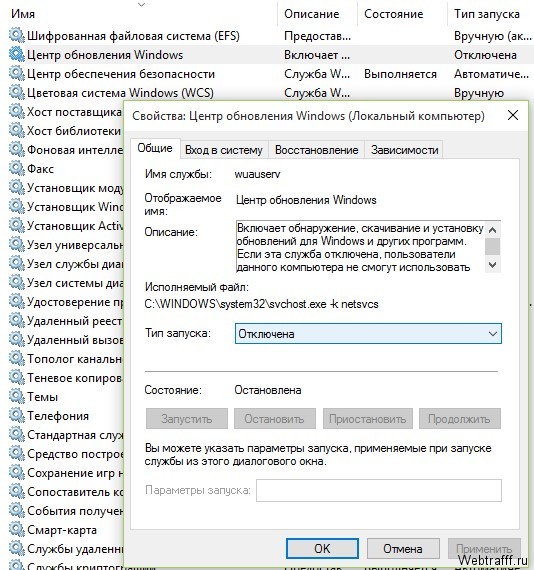Click gear icon of Хост поставщика service
The width and height of the screenshot is (534, 570).
tap(16, 112)
